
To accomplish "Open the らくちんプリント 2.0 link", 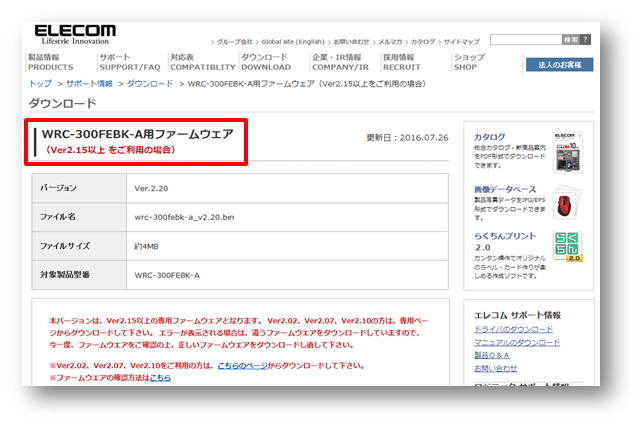I will click(505, 242).
